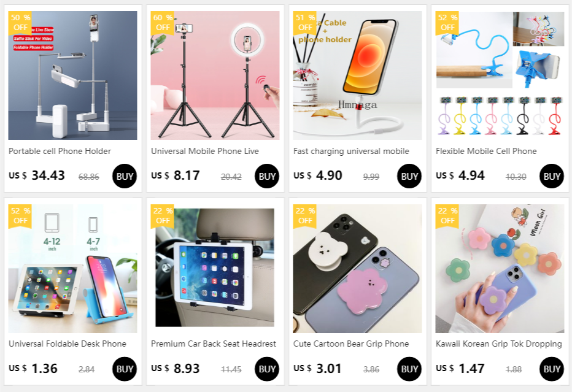Open 'Premium Car Back Seat Headrest' title link
This screenshot has height=392, width=572.
coord(214,344)
